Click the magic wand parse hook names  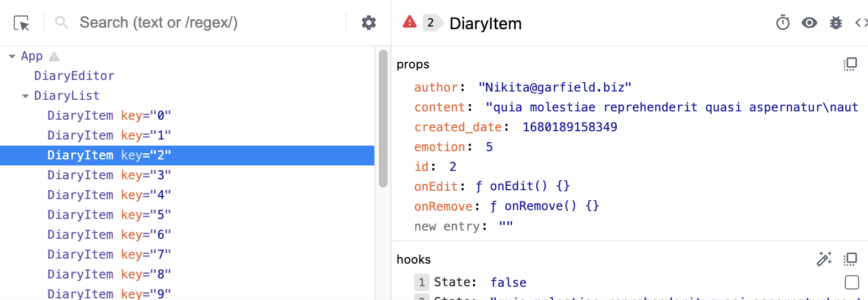[x=824, y=259]
